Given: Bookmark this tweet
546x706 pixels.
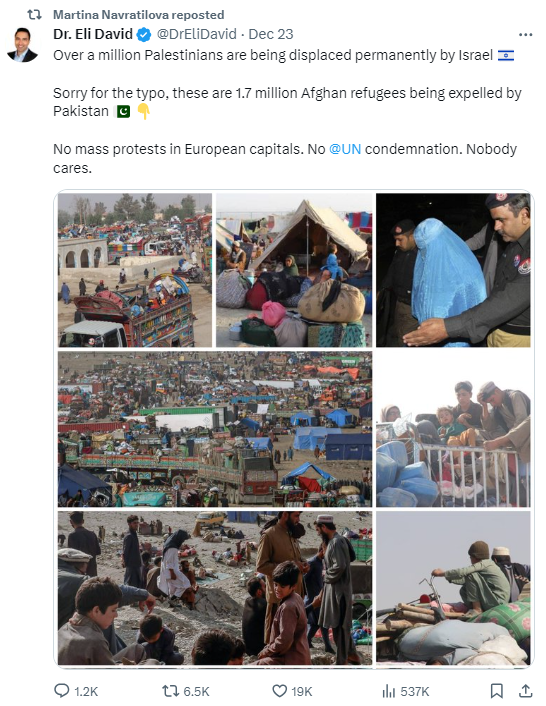Looking at the screenshot, I should (x=496, y=690).
